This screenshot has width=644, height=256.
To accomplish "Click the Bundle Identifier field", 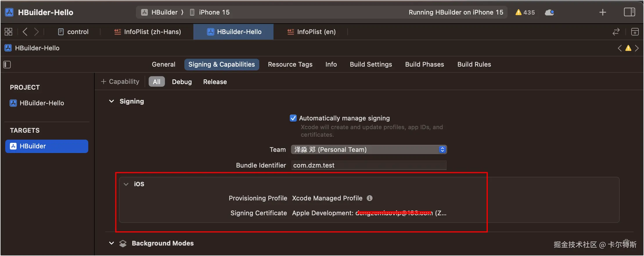I will pos(369,165).
